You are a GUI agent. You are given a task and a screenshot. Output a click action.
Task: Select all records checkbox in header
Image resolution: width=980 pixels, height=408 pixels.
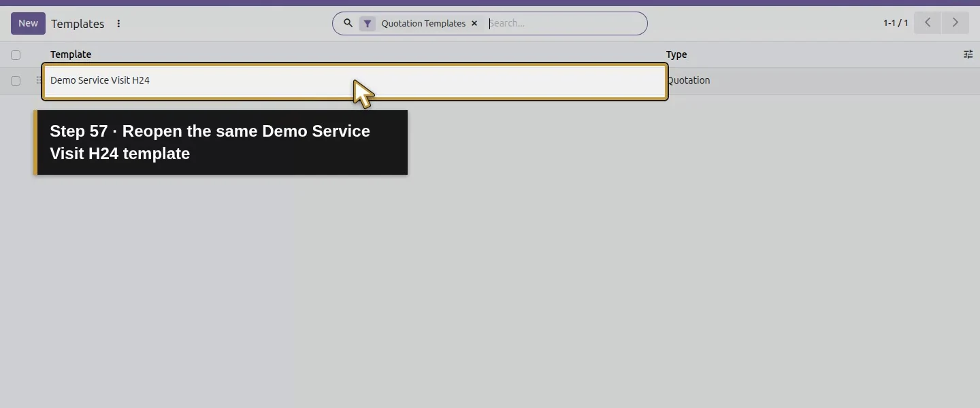tap(16, 55)
